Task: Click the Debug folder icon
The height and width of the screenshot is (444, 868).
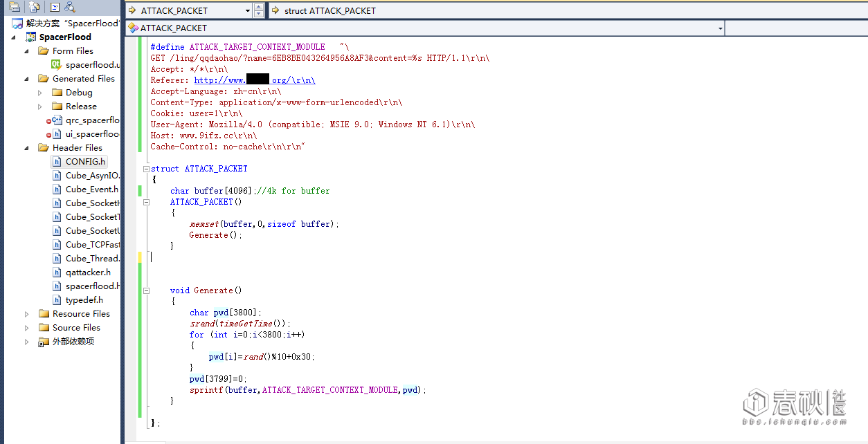Action: 57,92
